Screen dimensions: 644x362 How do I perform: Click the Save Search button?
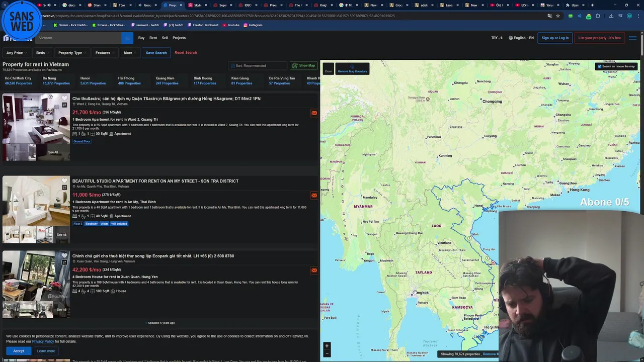(x=156, y=53)
